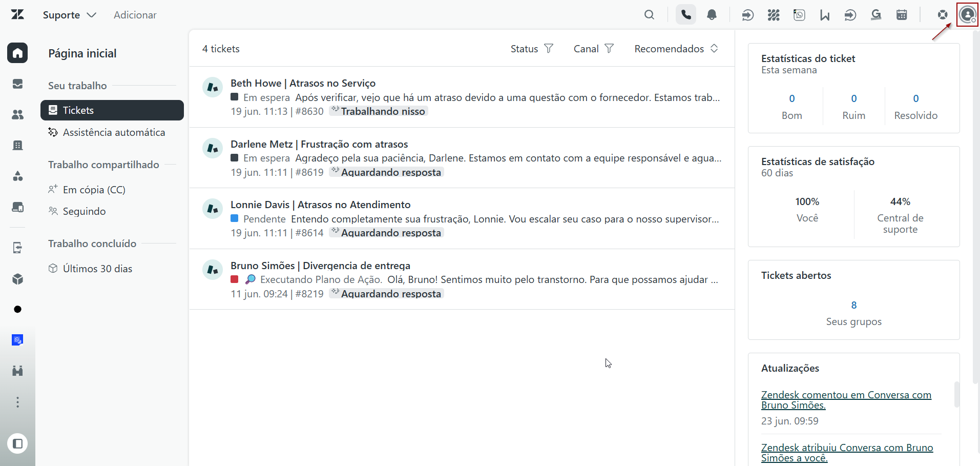This screenshot has width=980, height=466.
Task: Open the three-dot more menu in sidebar
Action: (17, 402)
